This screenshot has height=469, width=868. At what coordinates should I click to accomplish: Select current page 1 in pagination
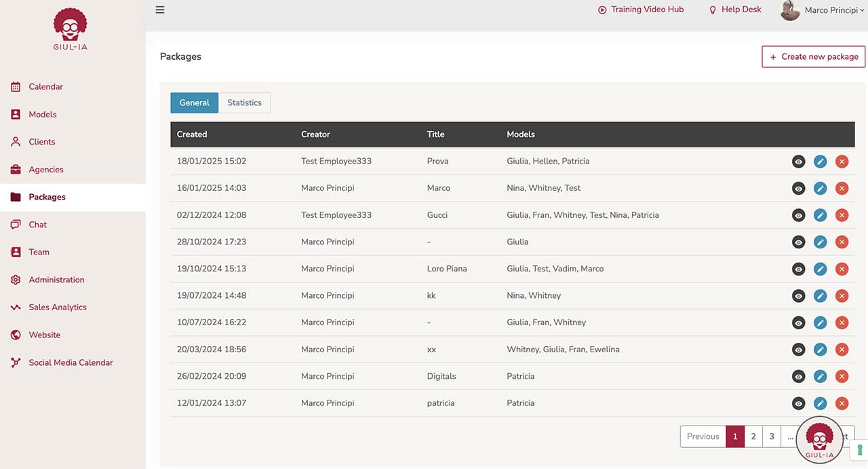(734, 436)
